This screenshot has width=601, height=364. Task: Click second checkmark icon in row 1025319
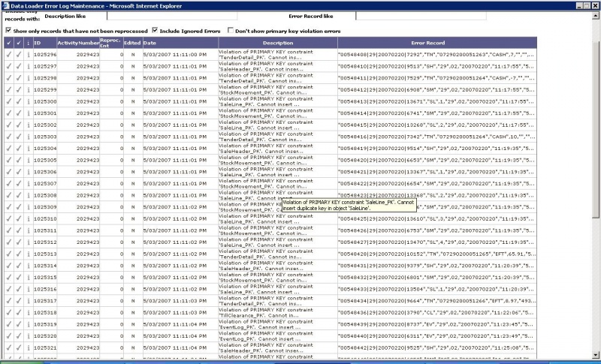pos(18,324)
